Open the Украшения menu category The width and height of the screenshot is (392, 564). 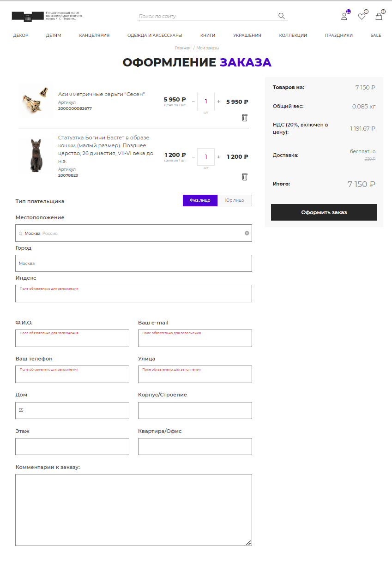pyautogui.click(x=247, y=35)
